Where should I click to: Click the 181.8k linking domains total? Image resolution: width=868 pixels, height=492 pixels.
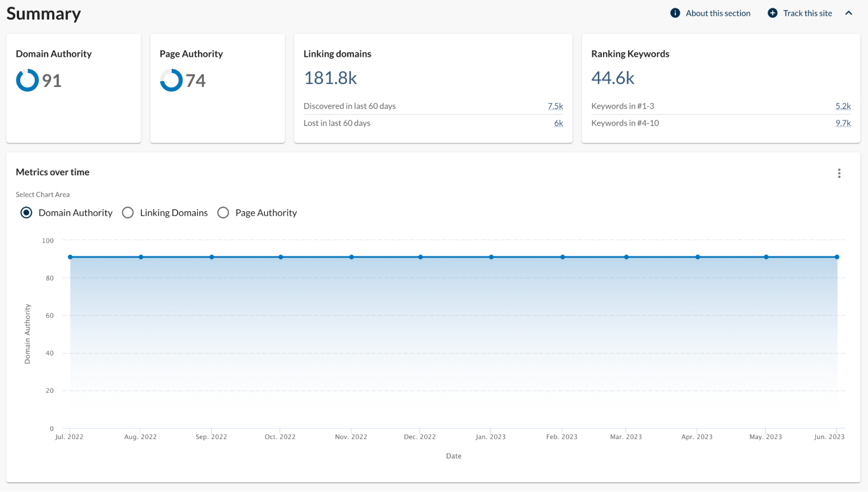(x=331, y=78)
